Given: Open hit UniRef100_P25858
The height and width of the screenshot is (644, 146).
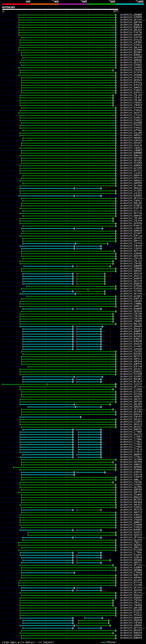Looking at the screenshot, I should click(131, 17).
